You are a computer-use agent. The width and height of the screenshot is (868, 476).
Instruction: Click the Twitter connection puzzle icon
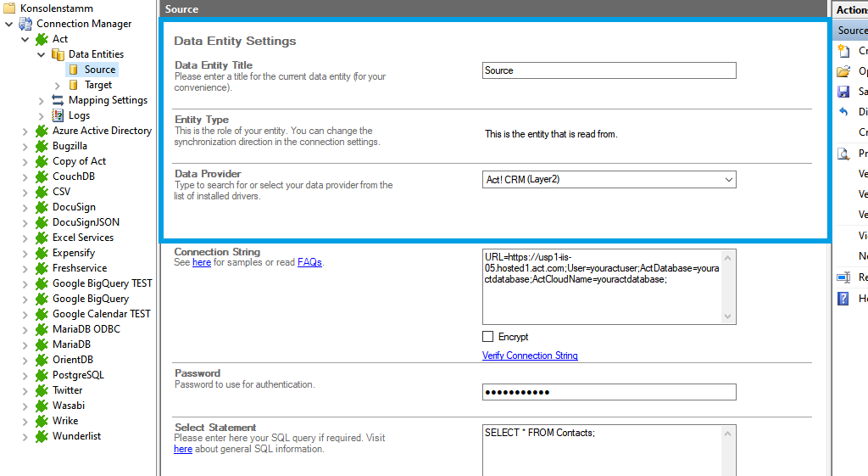tap(42, 390)
